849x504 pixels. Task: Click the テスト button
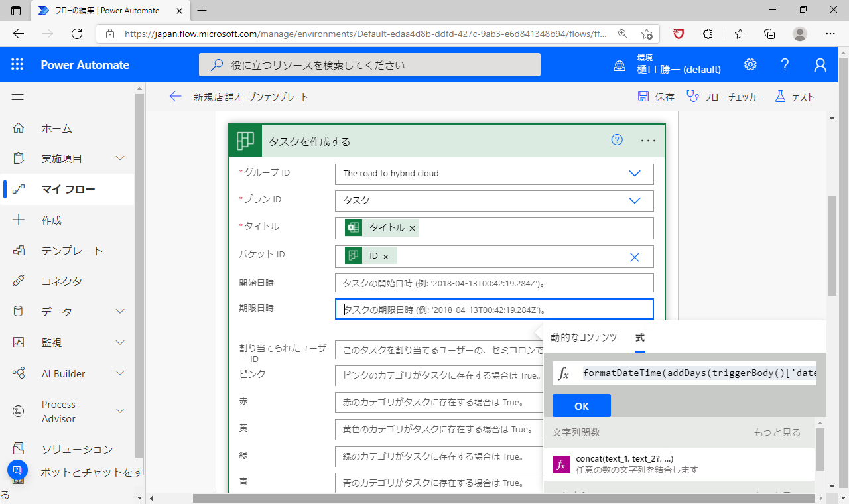795,97
